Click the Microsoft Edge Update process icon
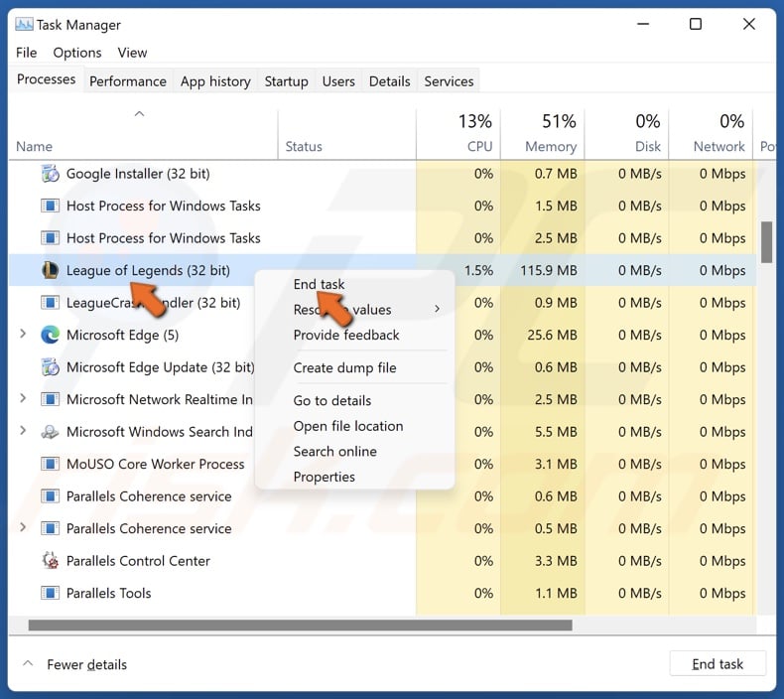 [x=50, y=367]
